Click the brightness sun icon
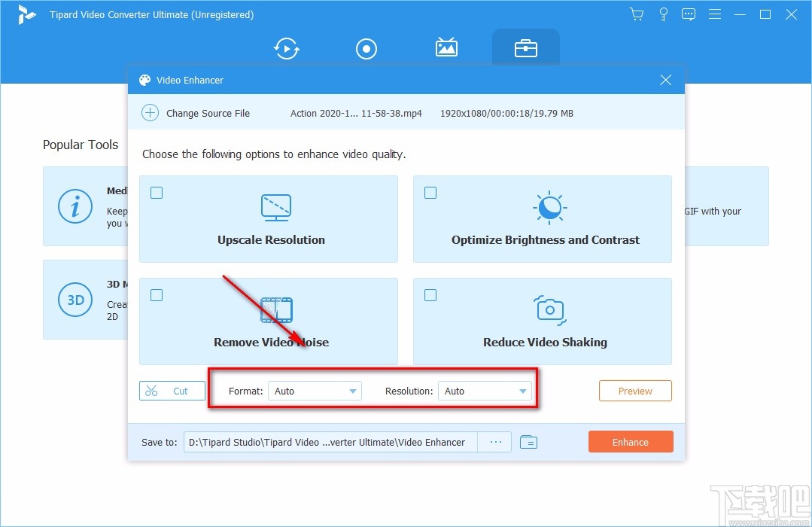The height and width of the screenshot is (527, 812). click(549, 208)
